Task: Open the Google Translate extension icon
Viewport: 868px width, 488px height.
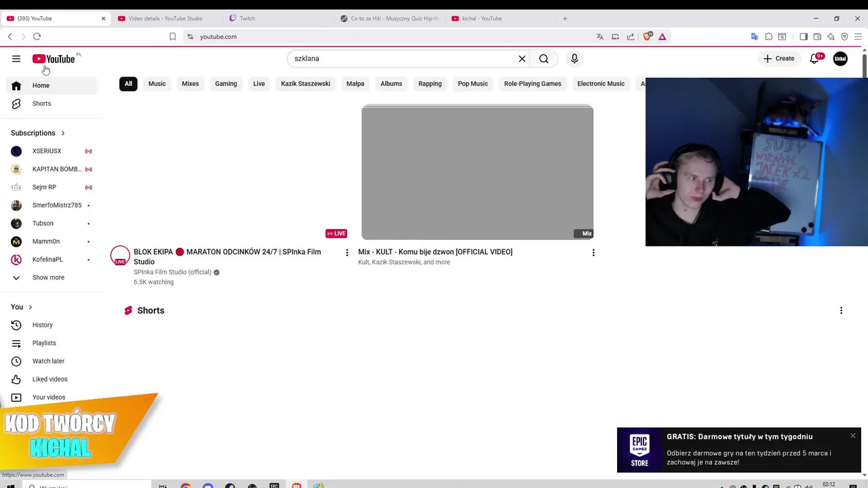Action: (x=754, y=37)
